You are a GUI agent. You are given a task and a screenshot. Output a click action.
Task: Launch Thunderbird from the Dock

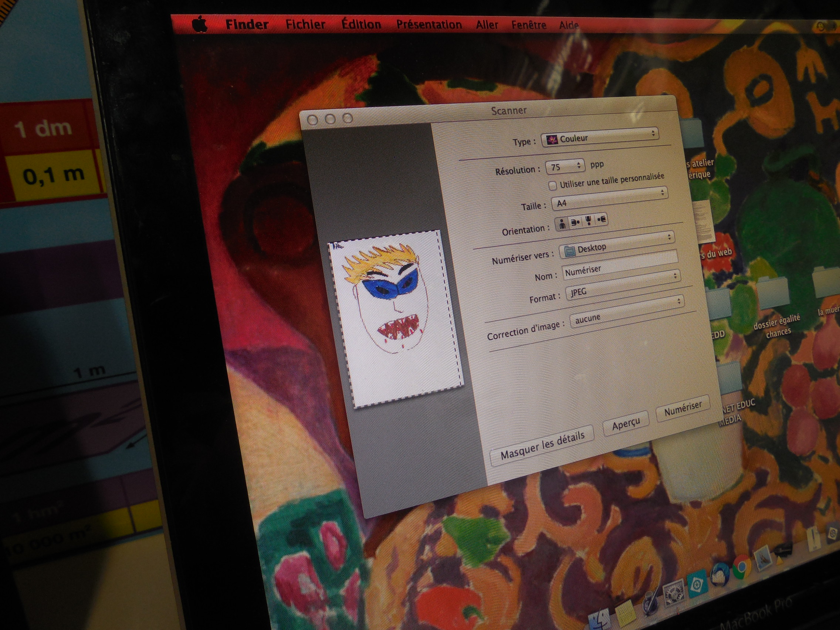[719, 575]
